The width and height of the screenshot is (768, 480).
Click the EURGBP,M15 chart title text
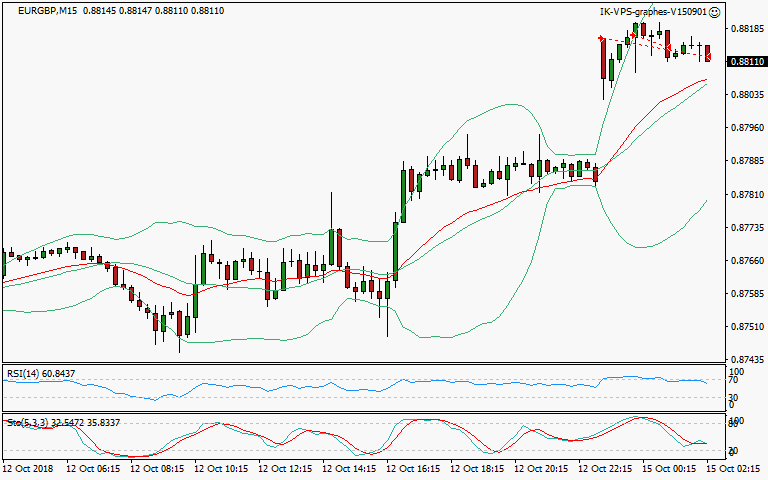point(43,12)
